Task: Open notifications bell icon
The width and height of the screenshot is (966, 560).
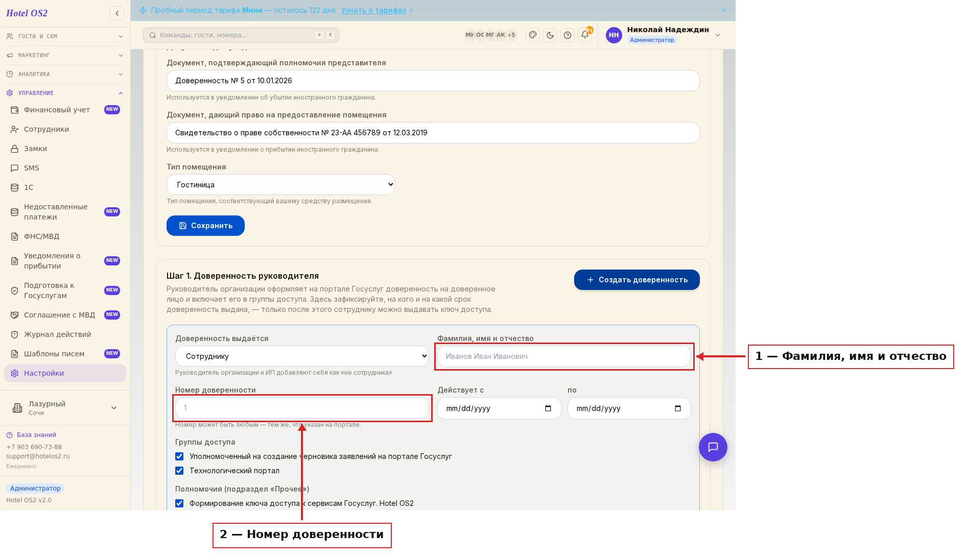Action: (x=585, y=35)
